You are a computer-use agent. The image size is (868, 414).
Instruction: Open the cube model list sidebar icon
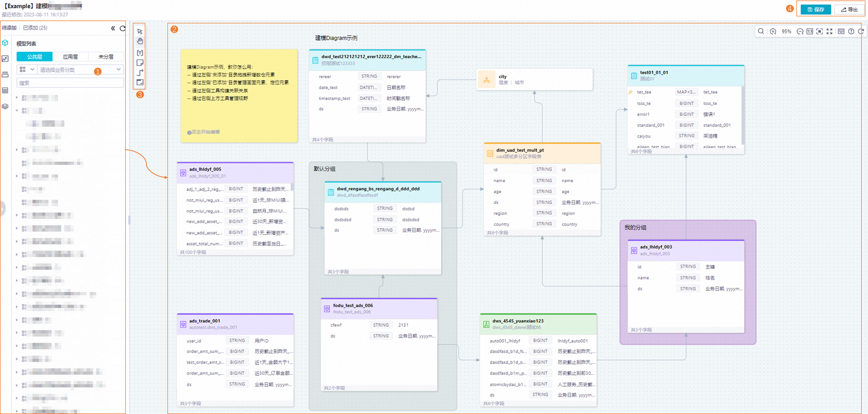pos(5,43)
